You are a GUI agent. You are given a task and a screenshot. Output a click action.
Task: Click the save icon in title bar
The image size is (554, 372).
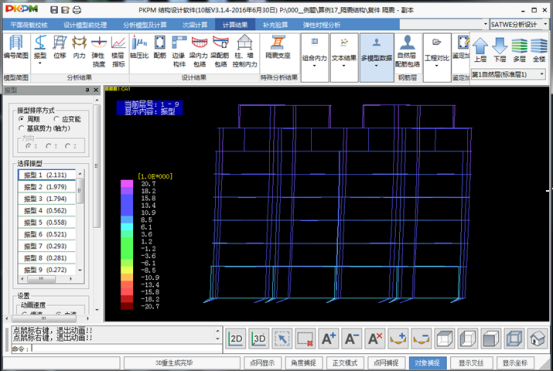coord(54,10)
